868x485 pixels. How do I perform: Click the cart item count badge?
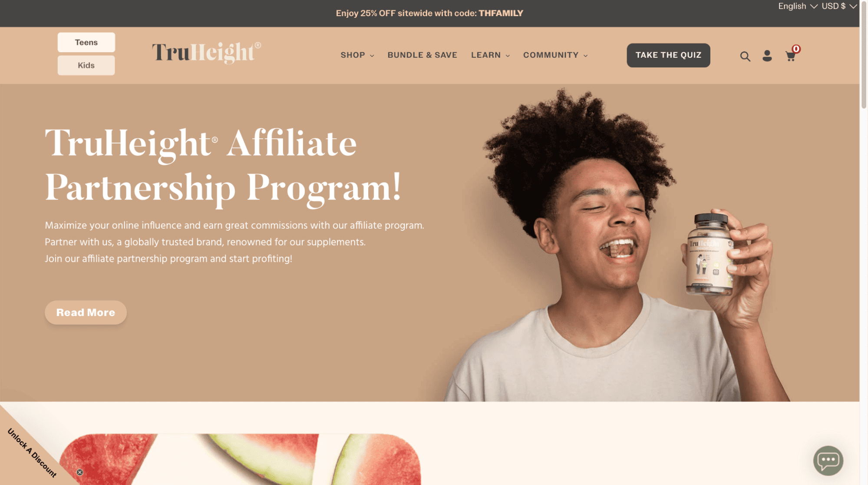coord(796,49)
